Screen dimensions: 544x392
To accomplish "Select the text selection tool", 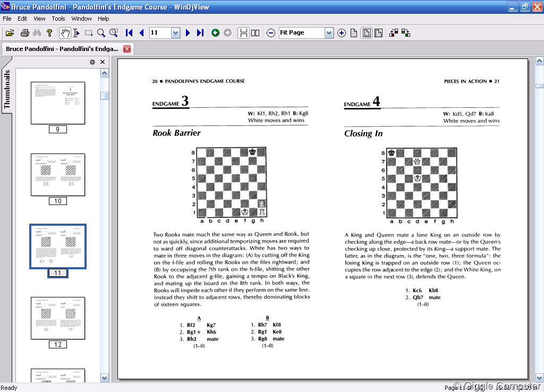I will point(76,33).
